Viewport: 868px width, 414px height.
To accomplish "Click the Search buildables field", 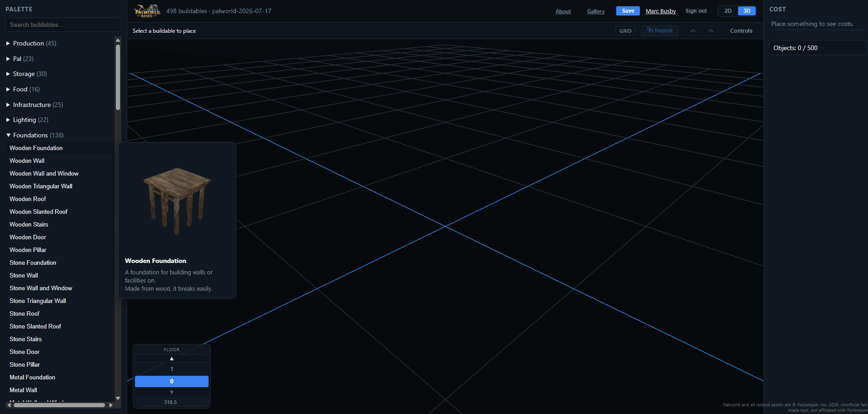I will 63,25.
